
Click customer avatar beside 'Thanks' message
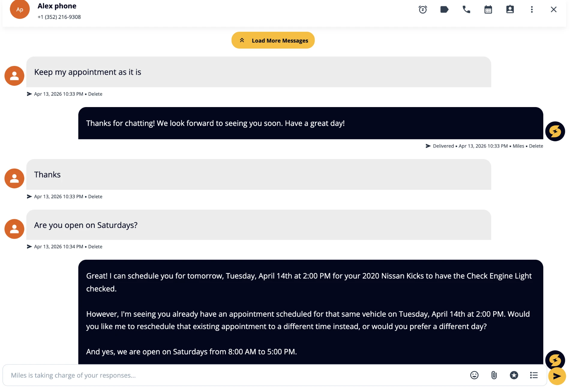coord(14,178)
